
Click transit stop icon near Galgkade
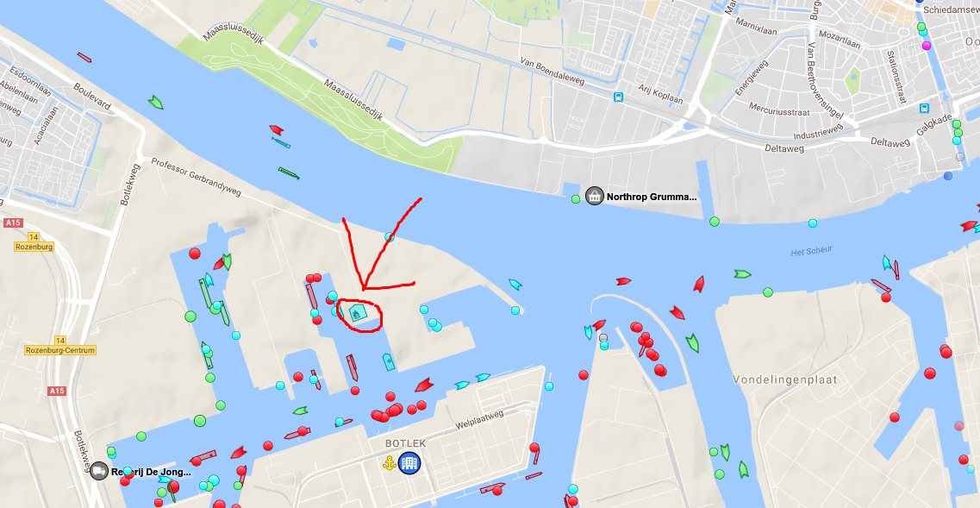[924, 108]
